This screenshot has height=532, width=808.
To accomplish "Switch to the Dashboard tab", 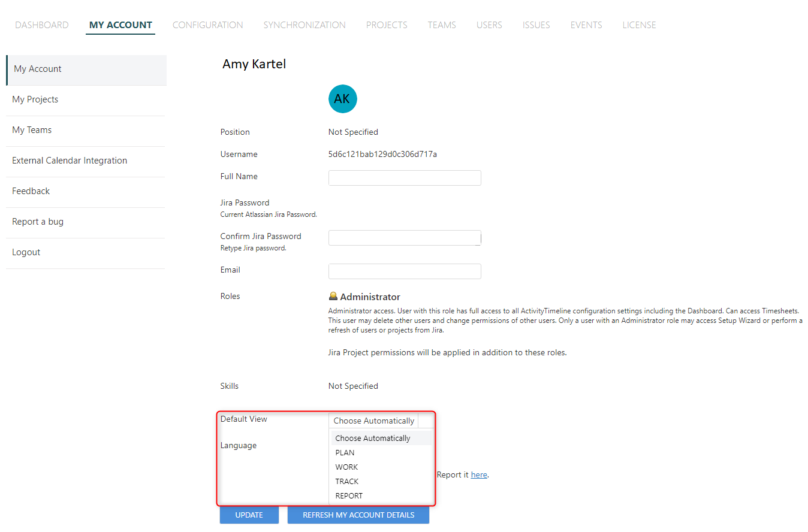I will point(42,25).
